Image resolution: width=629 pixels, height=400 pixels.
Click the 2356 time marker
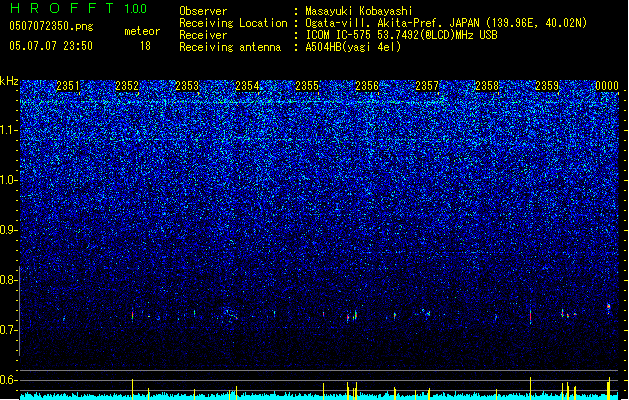[367, 86]
